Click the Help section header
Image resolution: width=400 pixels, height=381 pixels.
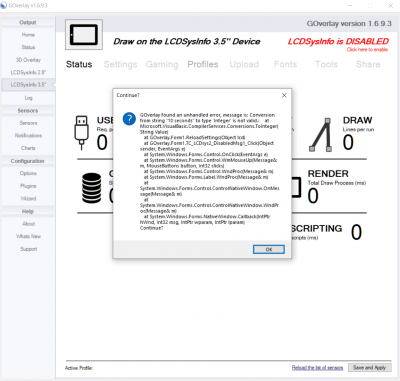pos(28,211)
